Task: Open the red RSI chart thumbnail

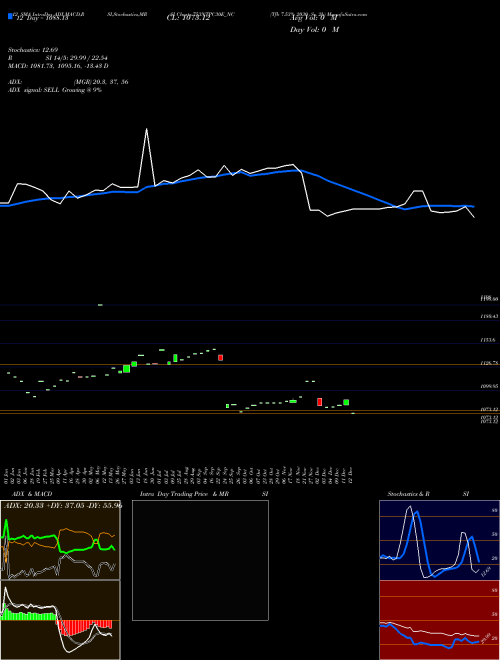Action: tap(439, 620)
